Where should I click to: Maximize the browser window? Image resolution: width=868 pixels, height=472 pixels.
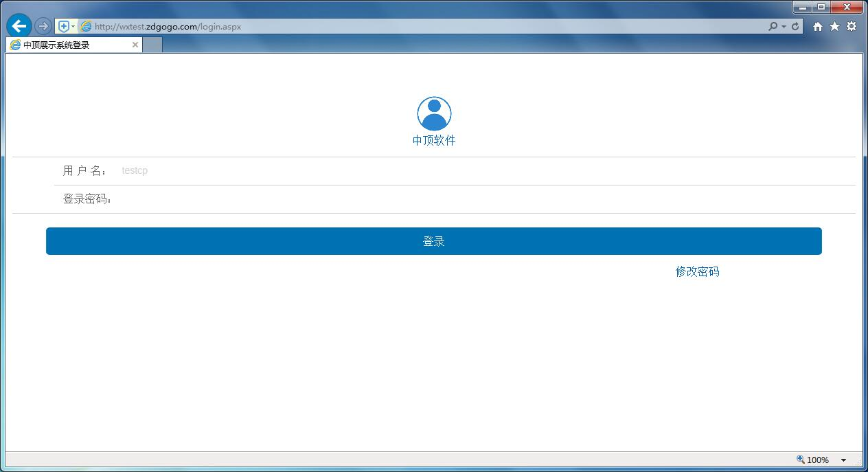(x=821, y=7)
